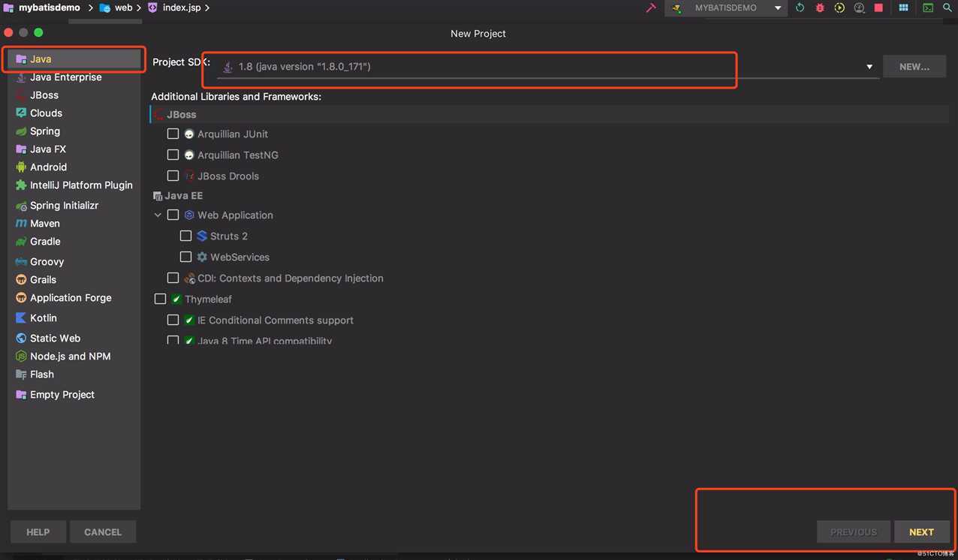Click the HELP button
The image size is (958, 560).
pyautogui.click(x=38, y=531)
